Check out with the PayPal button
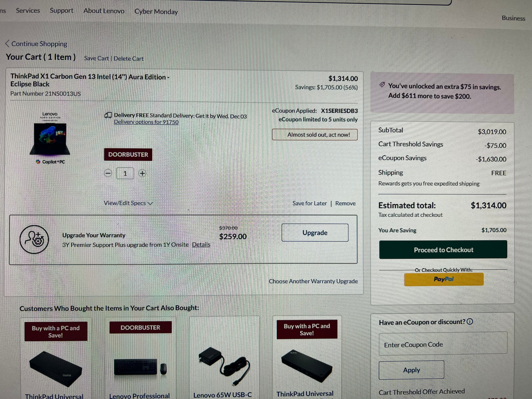This screenshot has width=532, height=399. (444, 279)
